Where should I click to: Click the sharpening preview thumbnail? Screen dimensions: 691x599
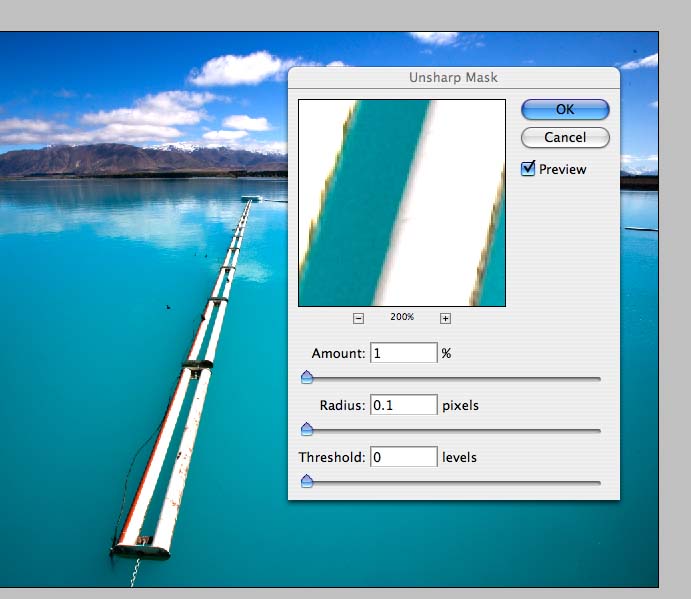[x=402, y=203]
